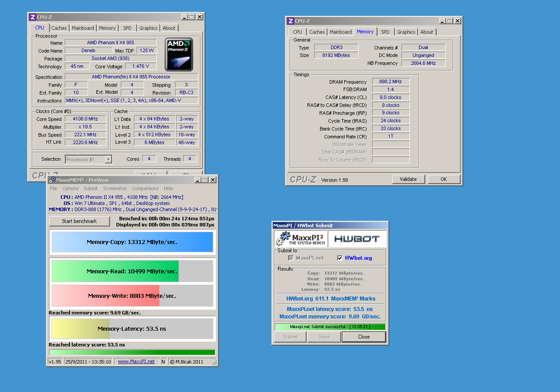Click the MaxxMEM² gear title icon
The height and width of the screenshot is (392, 560).
pyautogui.click(x=52, y=180)
